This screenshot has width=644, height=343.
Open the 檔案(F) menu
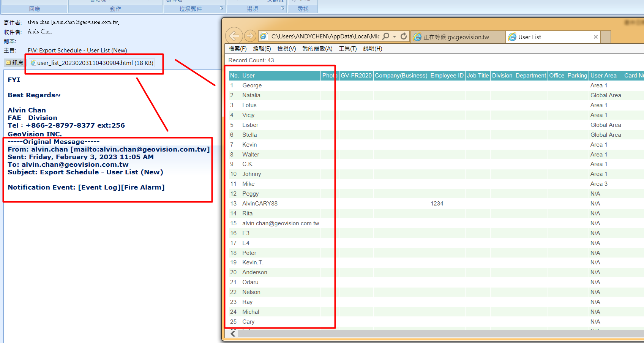tap(238, 49)
